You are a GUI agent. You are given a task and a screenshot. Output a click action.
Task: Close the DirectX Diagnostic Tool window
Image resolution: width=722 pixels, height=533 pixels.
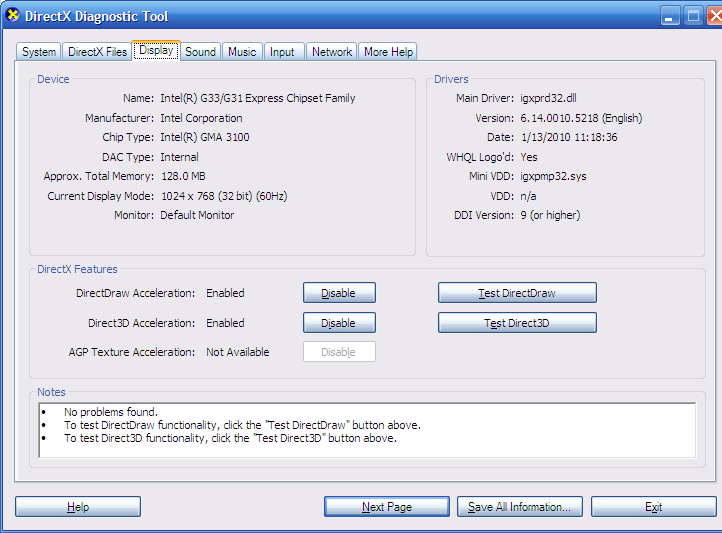click(715, 16)
